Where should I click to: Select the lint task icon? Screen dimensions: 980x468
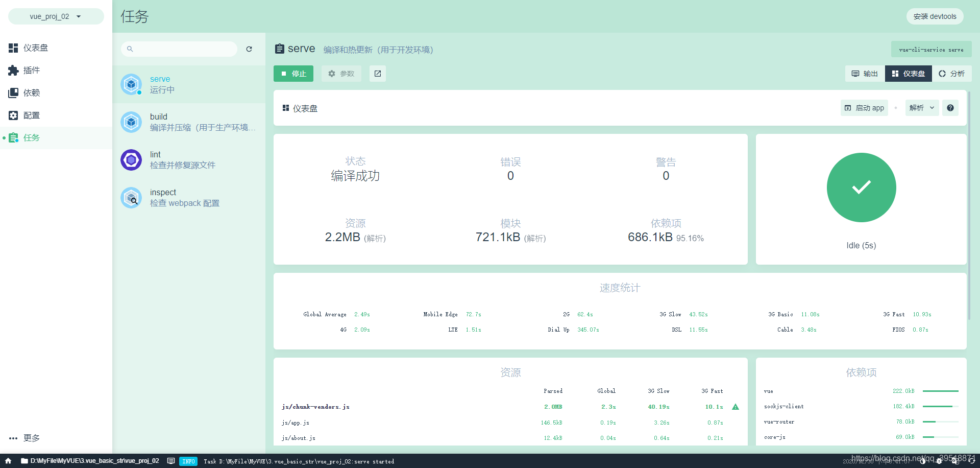(x=131, y=160)
